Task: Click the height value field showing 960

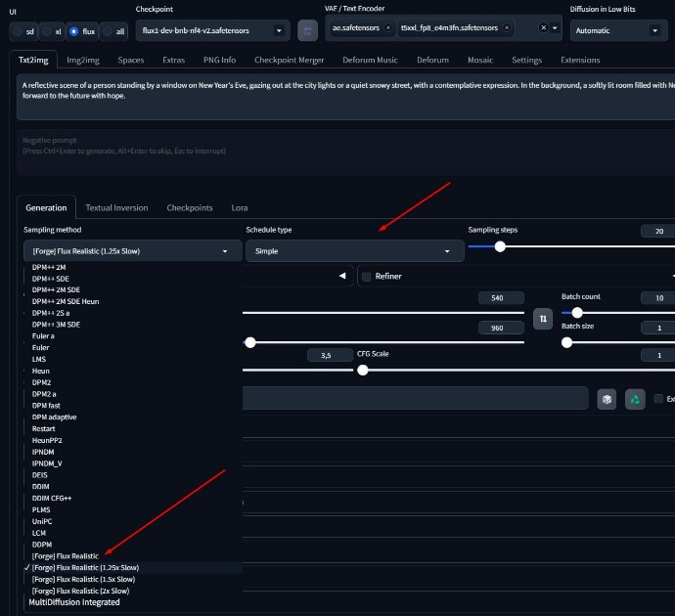Action: point(501,328)
